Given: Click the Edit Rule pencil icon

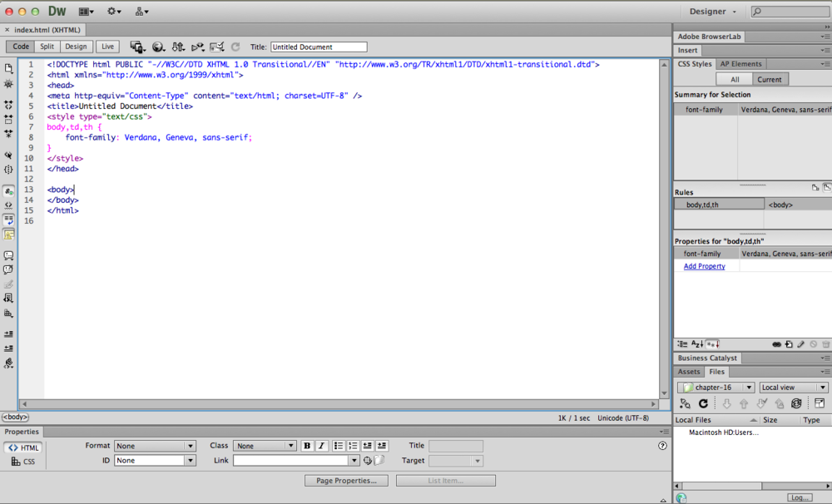Looking at the screenshot, I should coord(800,343).
